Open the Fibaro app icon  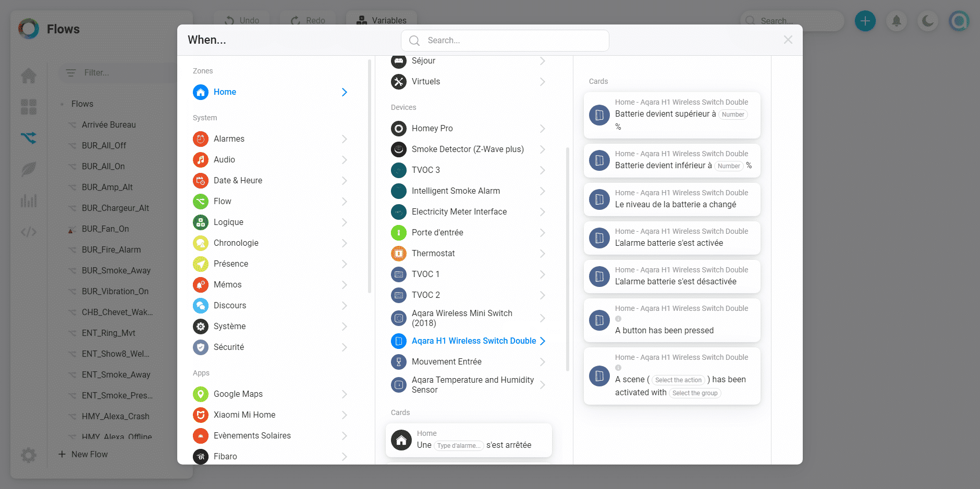[x=201, y=456]
